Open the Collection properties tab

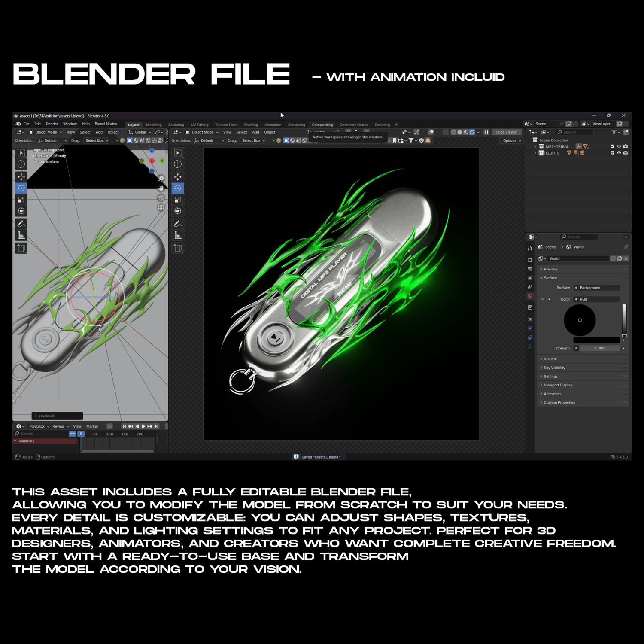click(x=530, y=307)
